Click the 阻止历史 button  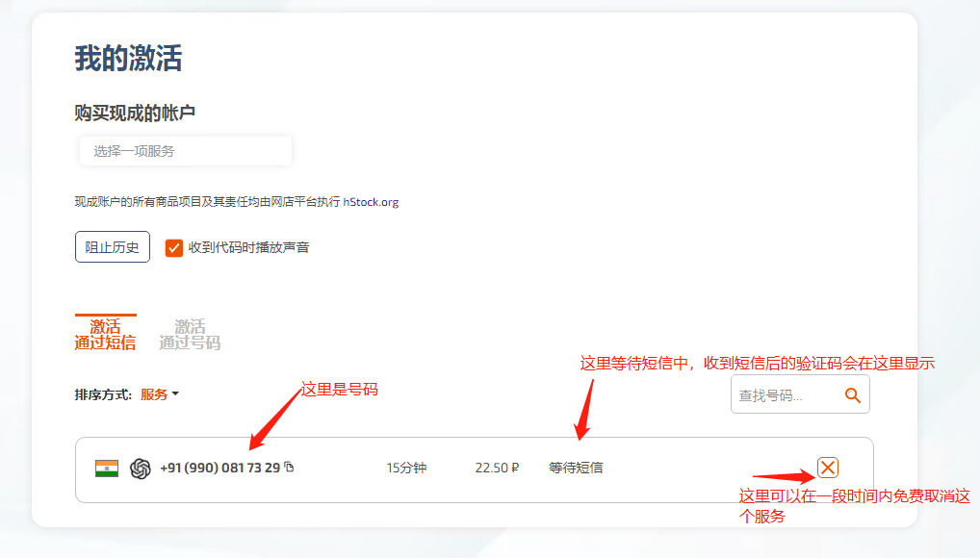[112, 246]
